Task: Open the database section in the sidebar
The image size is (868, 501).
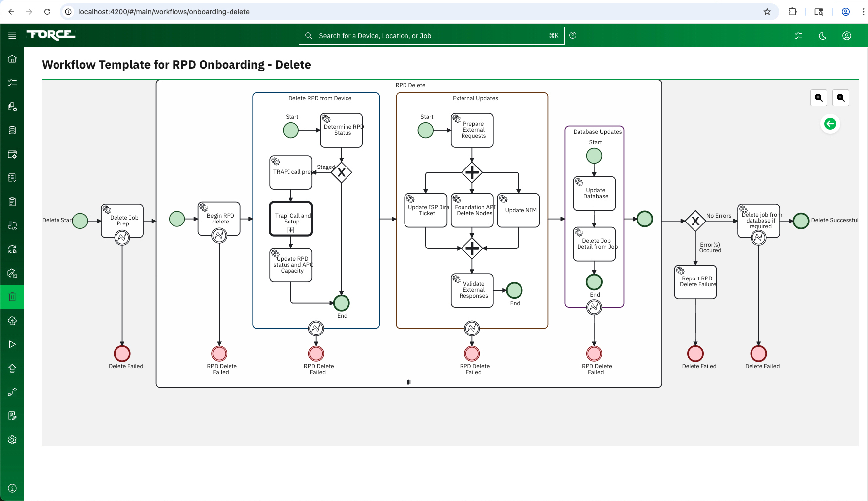Action: [12, 130]
